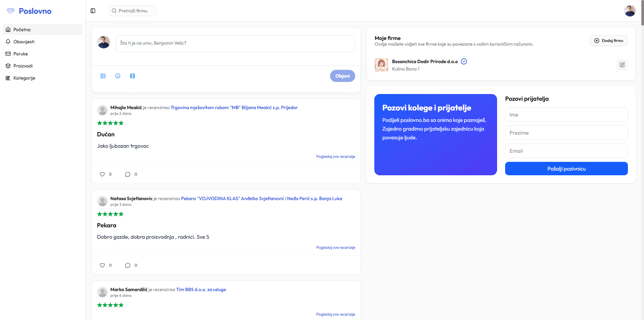Click the 'Dućan' review title
644x320 pixels.
pyautogui.click(x=106, y=134)
